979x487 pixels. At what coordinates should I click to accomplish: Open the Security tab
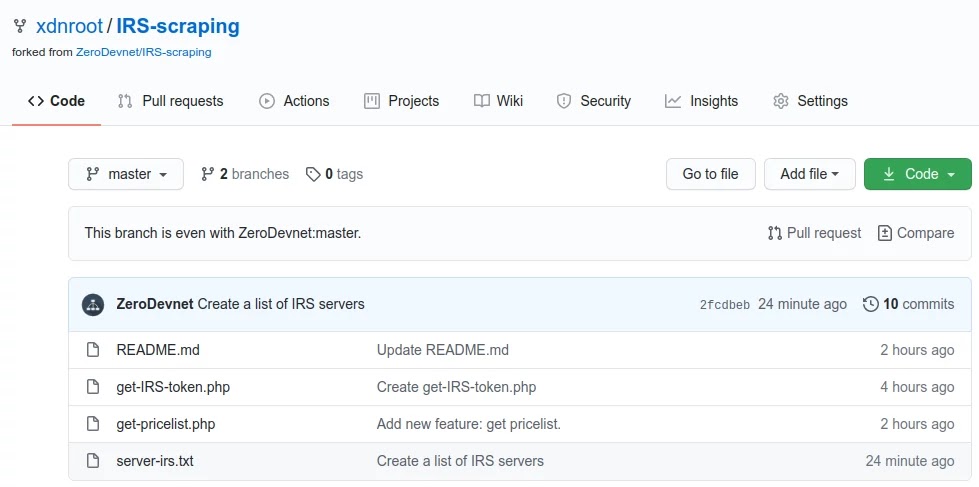pos(594,101)
